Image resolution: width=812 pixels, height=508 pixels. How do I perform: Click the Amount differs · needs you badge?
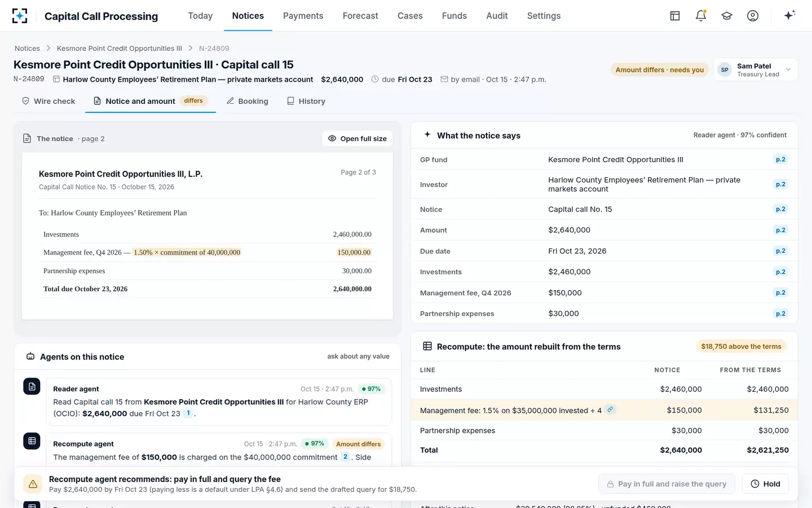pos(660,70)
